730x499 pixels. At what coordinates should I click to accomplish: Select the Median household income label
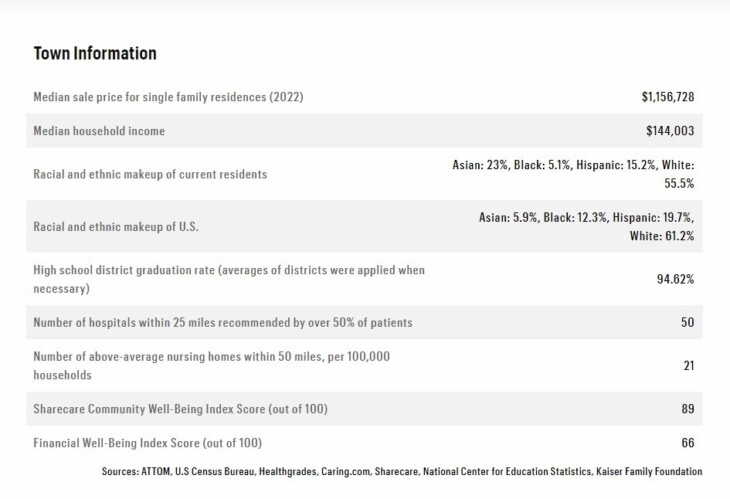coord(99,131)
